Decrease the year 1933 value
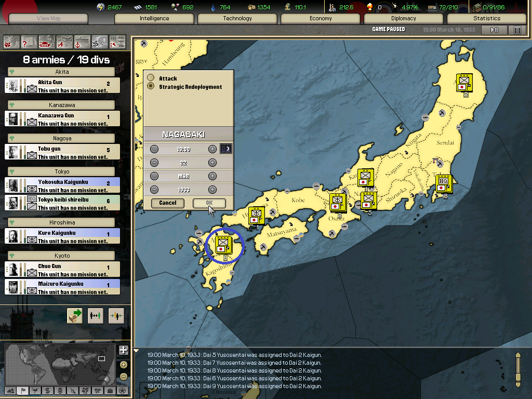Screen dimensions: 532x399 tap(154, 190)
